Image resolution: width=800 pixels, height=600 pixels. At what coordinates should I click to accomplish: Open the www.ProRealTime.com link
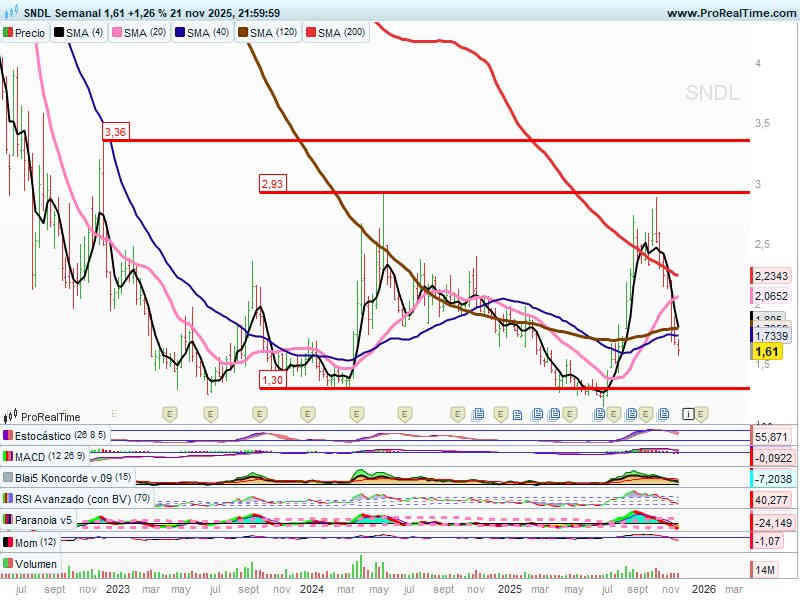(x=729, y=13)
